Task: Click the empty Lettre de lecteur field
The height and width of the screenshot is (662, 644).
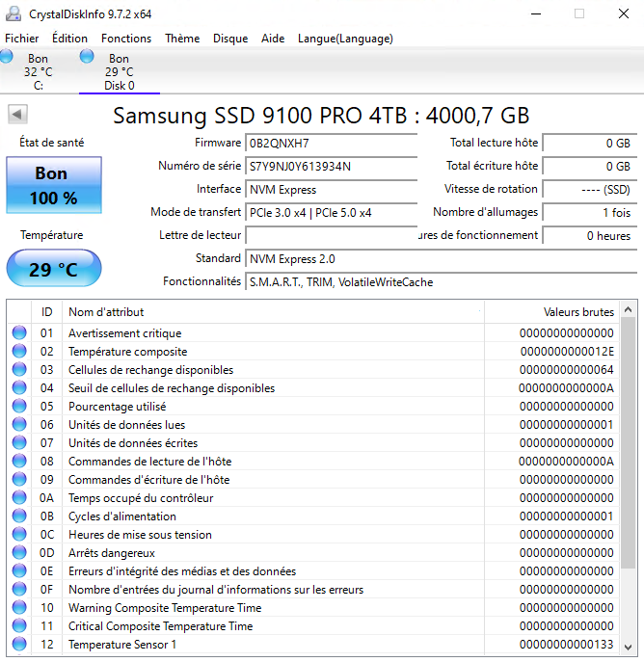Action: tap(331, 235)
